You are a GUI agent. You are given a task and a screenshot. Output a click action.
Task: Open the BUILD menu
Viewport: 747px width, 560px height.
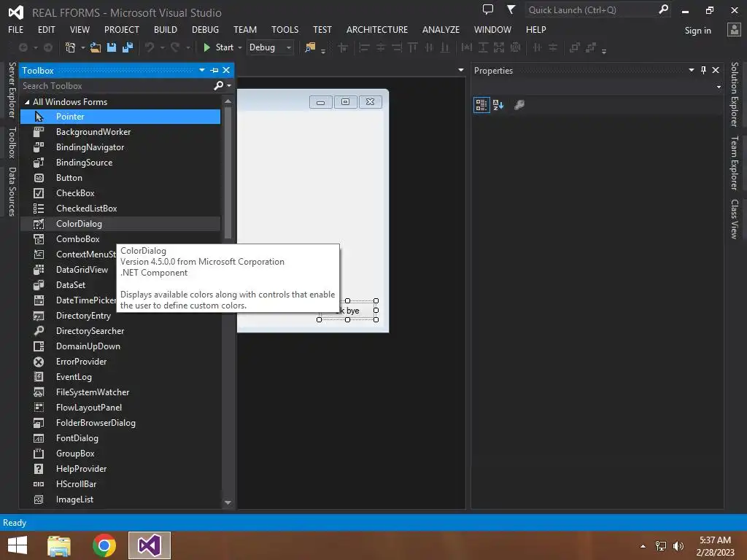point(166,29)
